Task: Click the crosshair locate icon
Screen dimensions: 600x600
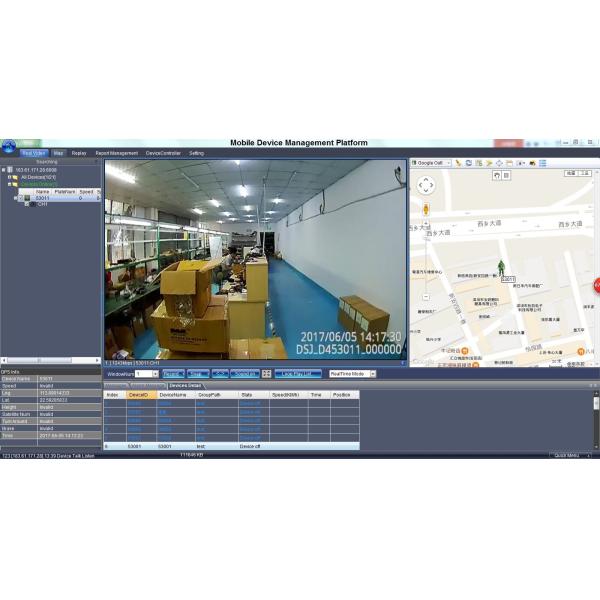Action: (499, 163)
